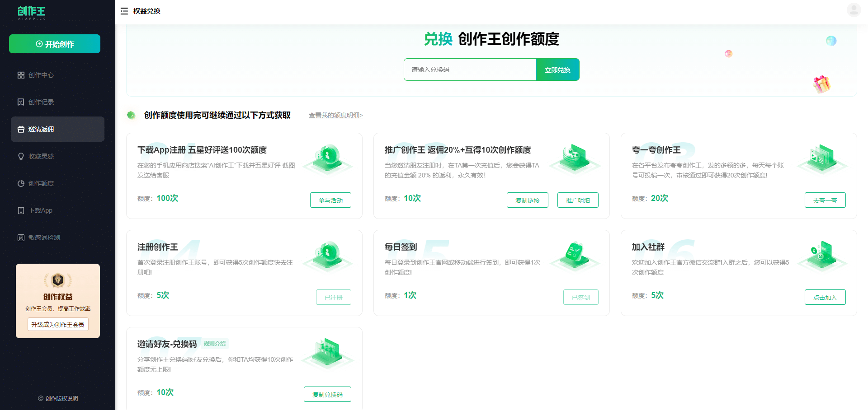Collapse the sidebar with the hamburger icon
The image size is (868, 410).
pyautogui.click(x=124, y=11)
